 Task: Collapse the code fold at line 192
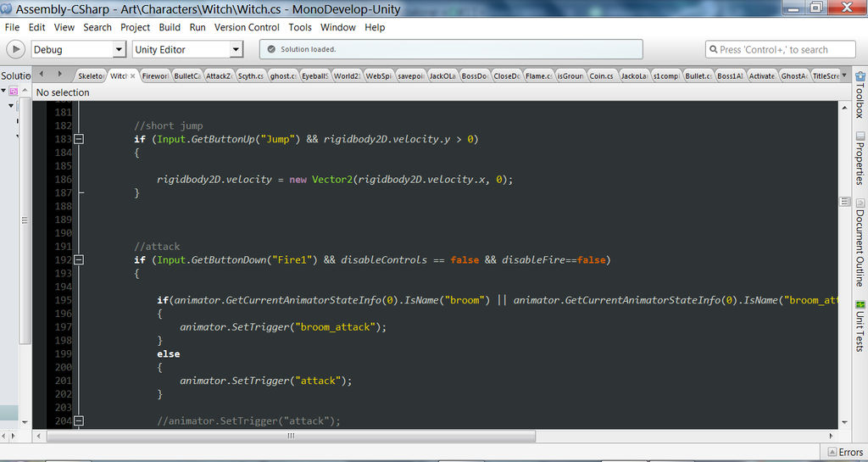[x=79, y=259]
